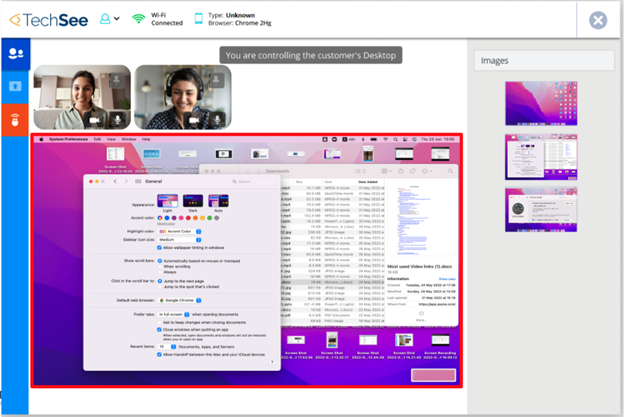Image resolution: width=624 pixels, height=417 pixels.
Task: Click Finder Downloads search magnifier icon
Action: pyautogui.click(x=450, y=171)
